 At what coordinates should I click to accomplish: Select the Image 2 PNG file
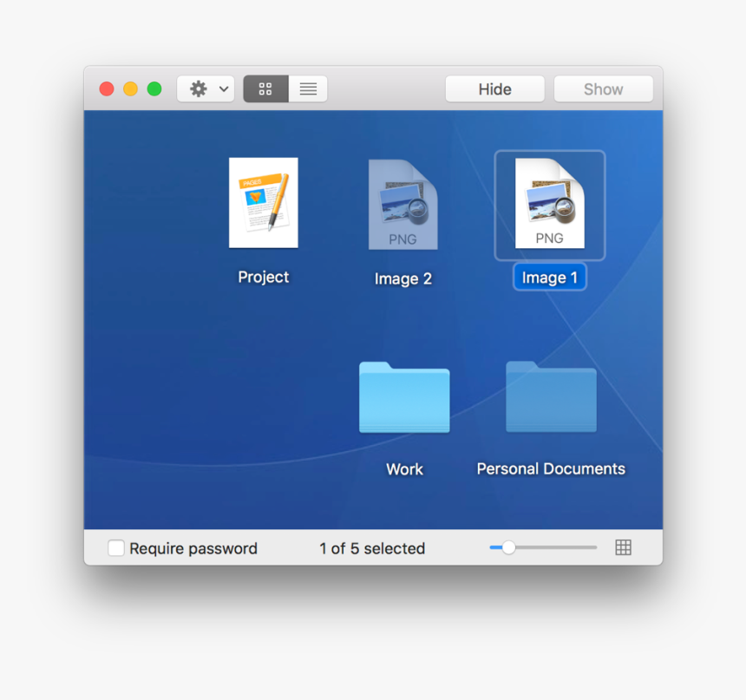pos(403,203)
